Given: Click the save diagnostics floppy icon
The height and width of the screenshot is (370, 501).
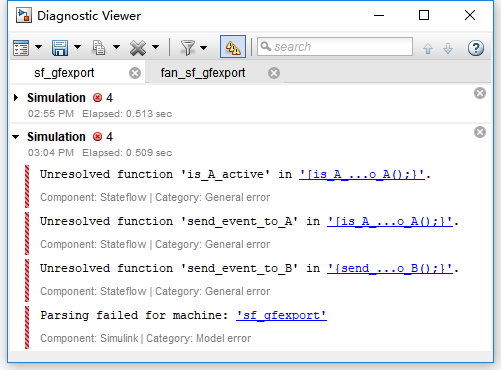Looking at the screenshot, I should 60,48.
